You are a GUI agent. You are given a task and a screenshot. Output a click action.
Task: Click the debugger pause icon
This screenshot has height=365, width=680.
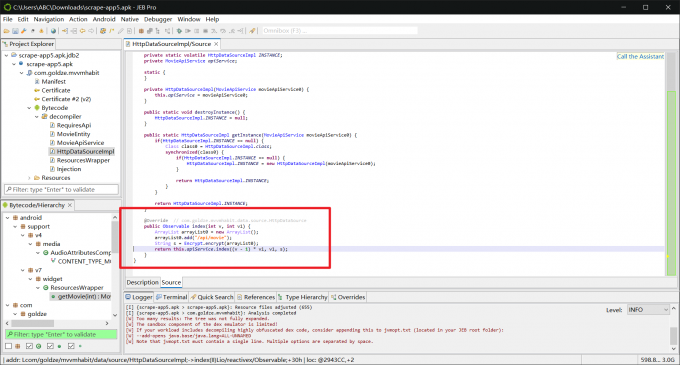(196, 31)
